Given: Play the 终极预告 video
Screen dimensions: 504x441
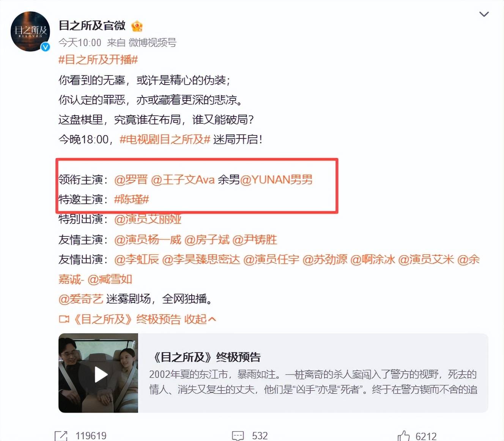Looking at the screenshot, I should click(x=101, y=375).
